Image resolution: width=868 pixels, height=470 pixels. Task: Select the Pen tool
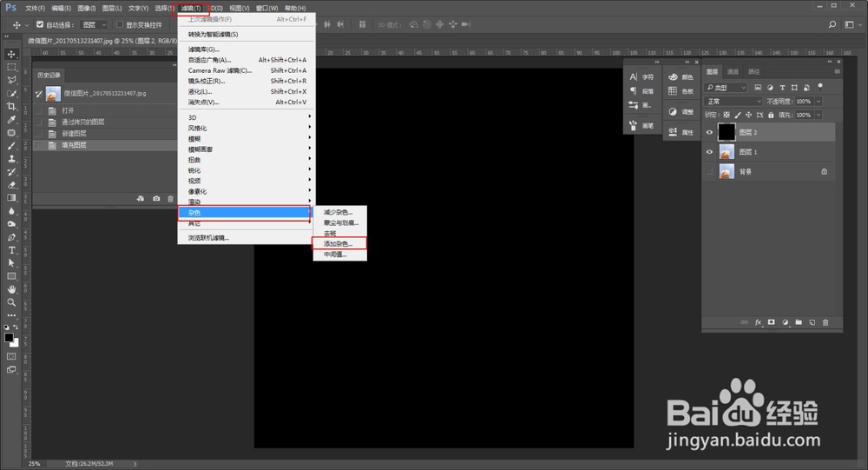click(11, 237)
